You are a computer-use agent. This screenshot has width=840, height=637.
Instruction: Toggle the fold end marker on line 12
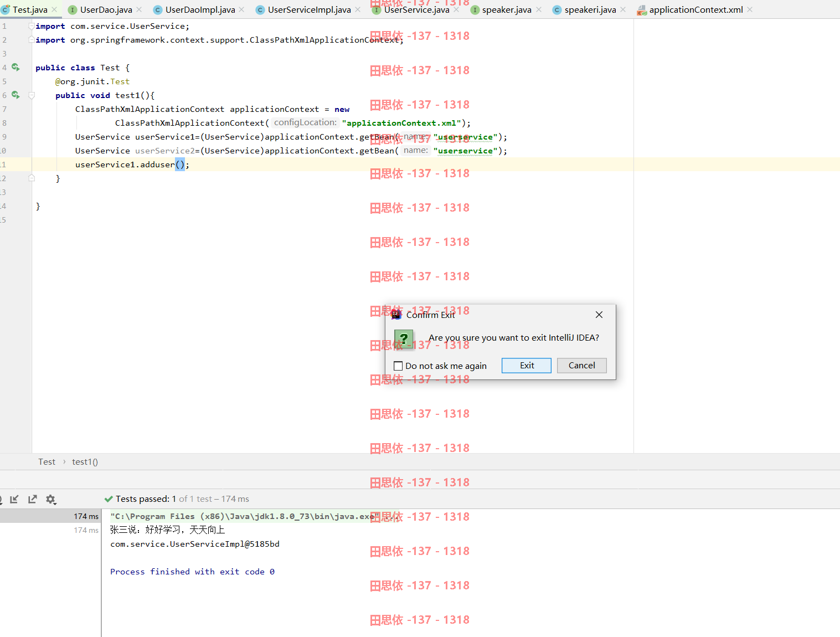click(32, 178)
